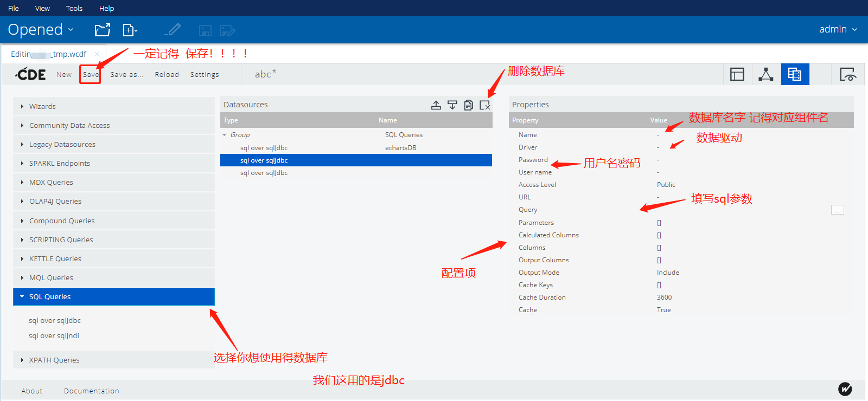
Task: Move the datasource down
Action: 452,105
